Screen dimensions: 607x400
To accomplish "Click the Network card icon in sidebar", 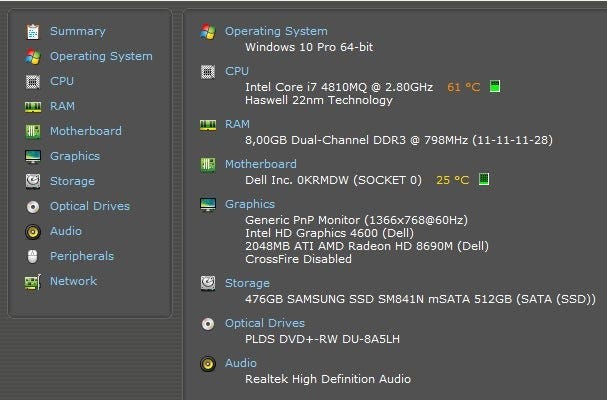I will click(33, 282).
